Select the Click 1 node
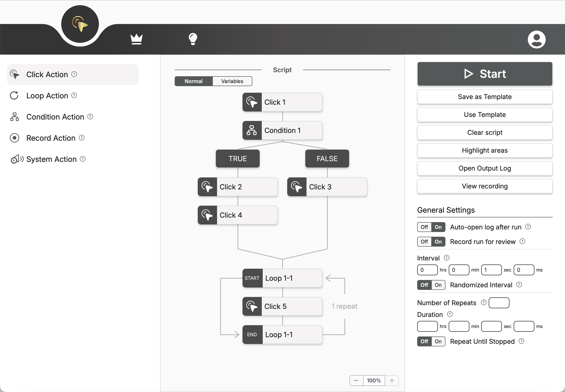Image resolution: width=565 pixels, height=392 pixels. (x=282, y=102)
